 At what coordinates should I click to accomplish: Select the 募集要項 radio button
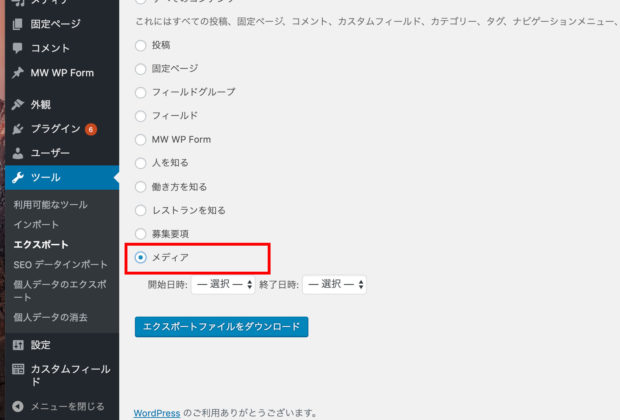140,234
